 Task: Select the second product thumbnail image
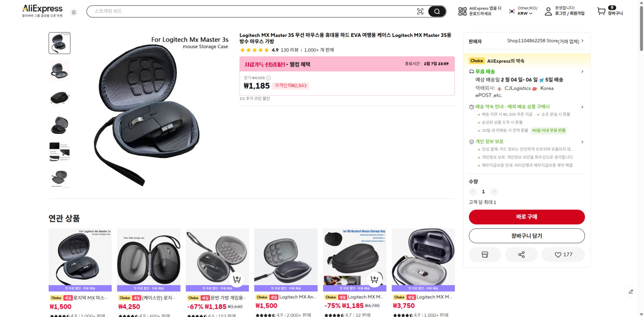(59, 70)
